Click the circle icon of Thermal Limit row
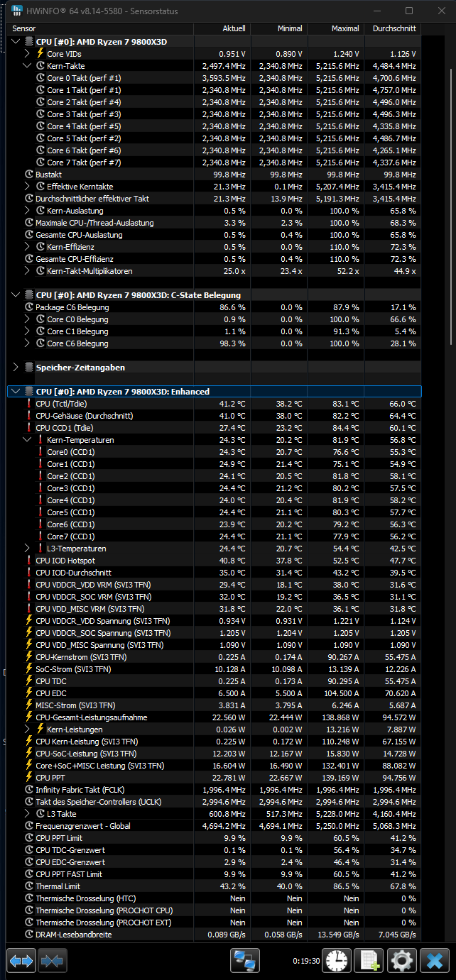 (29, 886)
